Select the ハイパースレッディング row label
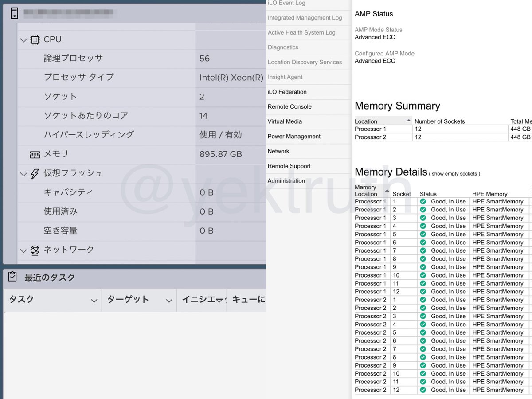 [89, 135]
